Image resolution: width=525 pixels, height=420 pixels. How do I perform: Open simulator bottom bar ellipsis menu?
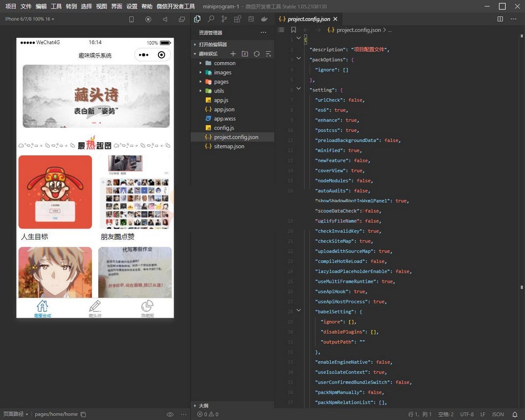(183, 414)
